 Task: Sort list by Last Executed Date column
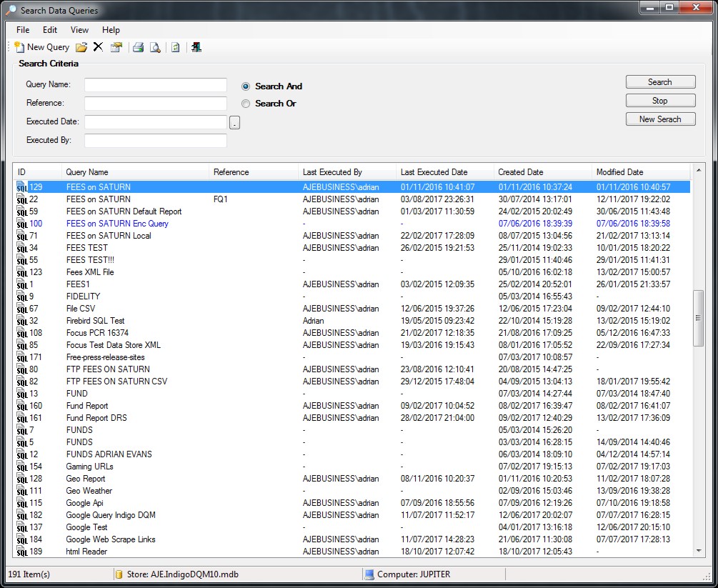pyautogui.click(x=434, y=172)
